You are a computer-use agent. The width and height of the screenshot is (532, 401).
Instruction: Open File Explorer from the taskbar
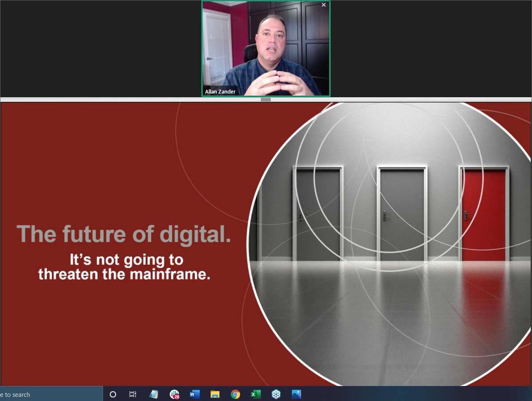point(215,394)
